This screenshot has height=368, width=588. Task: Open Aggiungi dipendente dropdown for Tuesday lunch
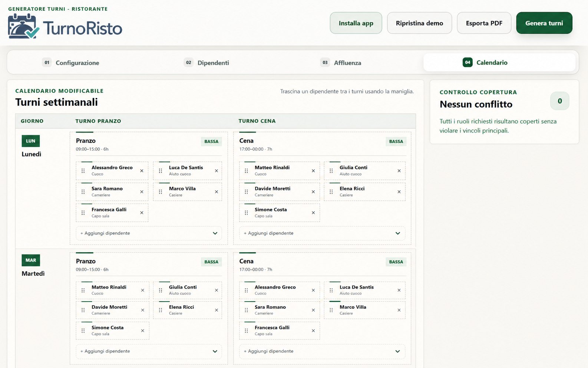(x=149, y=351)
